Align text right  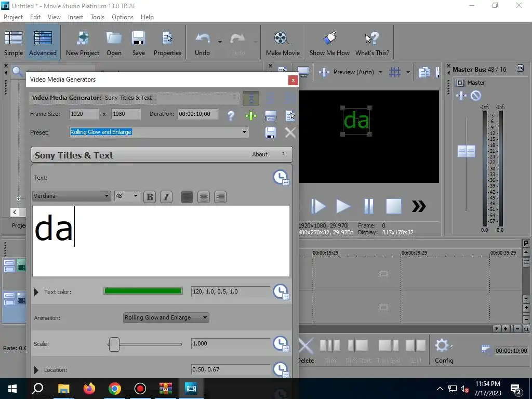[x=220, y=197]
